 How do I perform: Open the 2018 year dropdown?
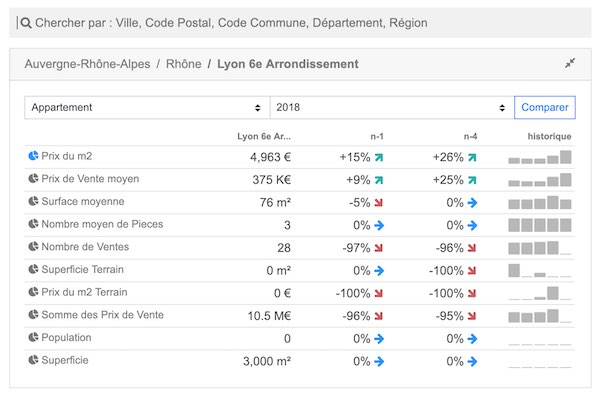(x=392, y=107)
